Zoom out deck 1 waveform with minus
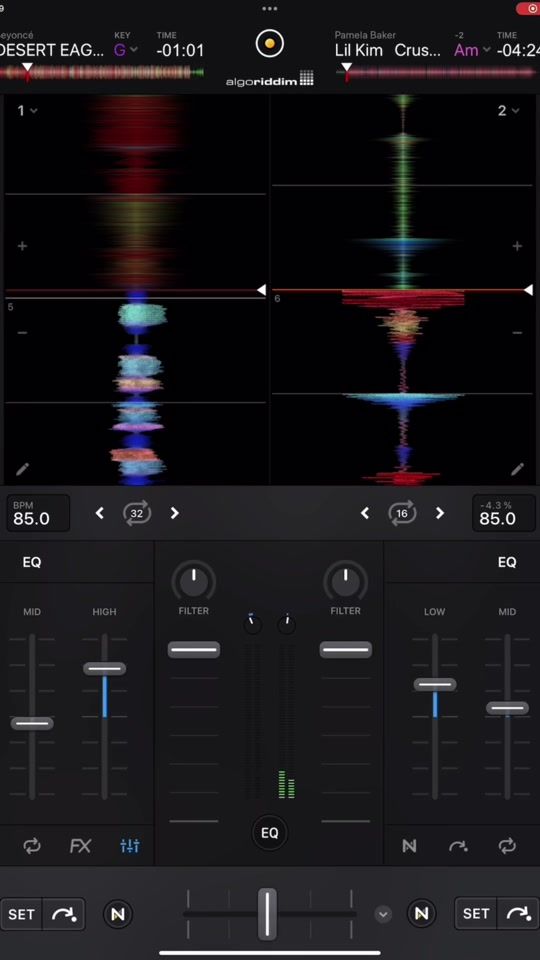540x960 pixels. point(23,332)
